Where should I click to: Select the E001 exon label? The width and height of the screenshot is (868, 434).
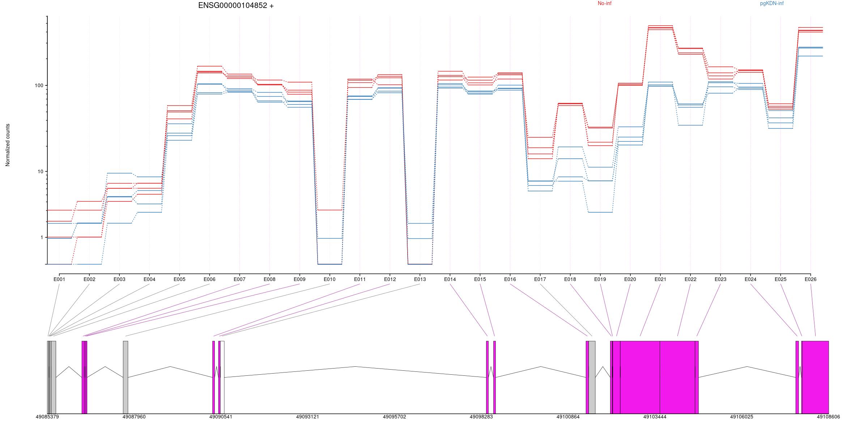[59, 279]
